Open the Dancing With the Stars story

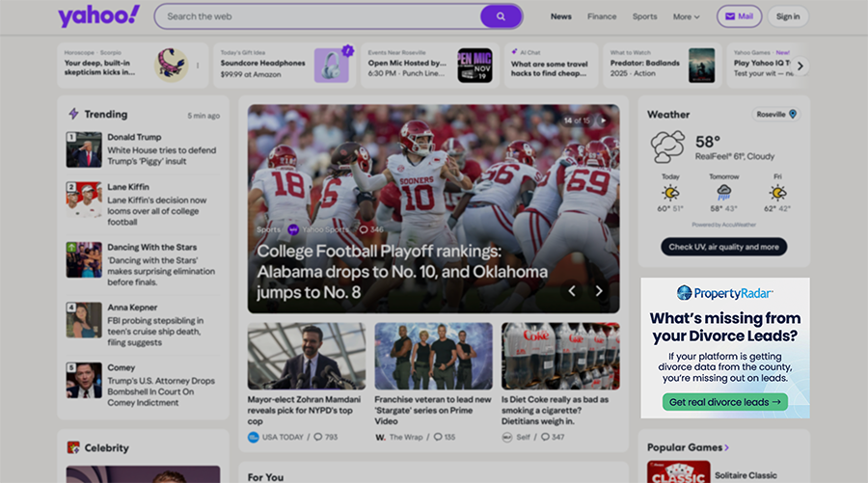tap(143, 264)
